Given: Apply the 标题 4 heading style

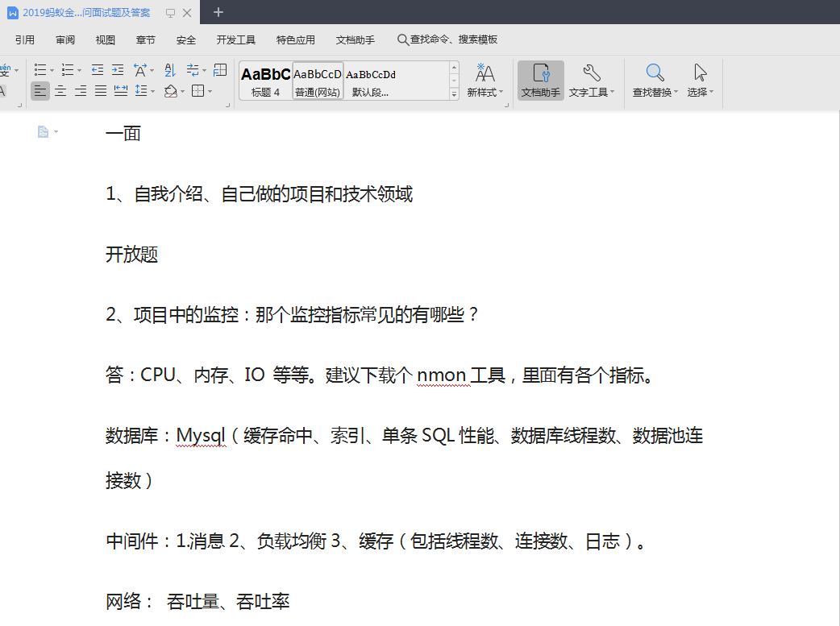Looking at the screenshot, I should pyautogui.click(x=266, y=81).
